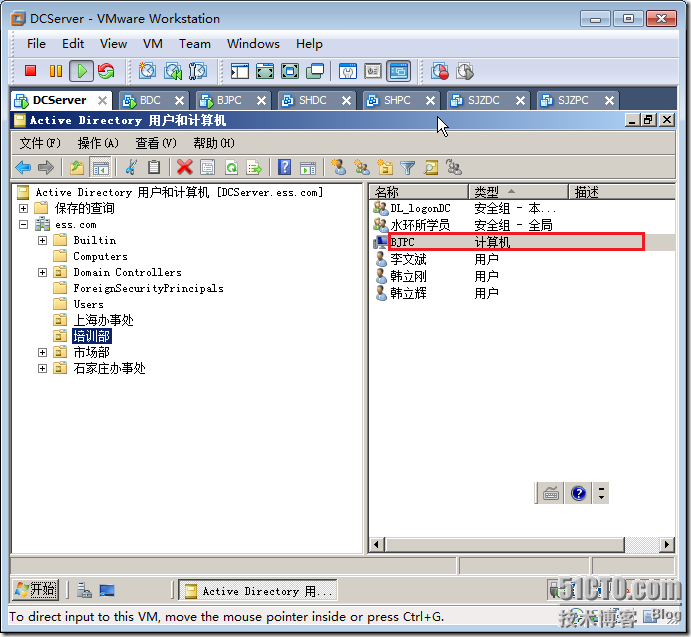Click the Cut scissors icon

click(x=131, y=167)
